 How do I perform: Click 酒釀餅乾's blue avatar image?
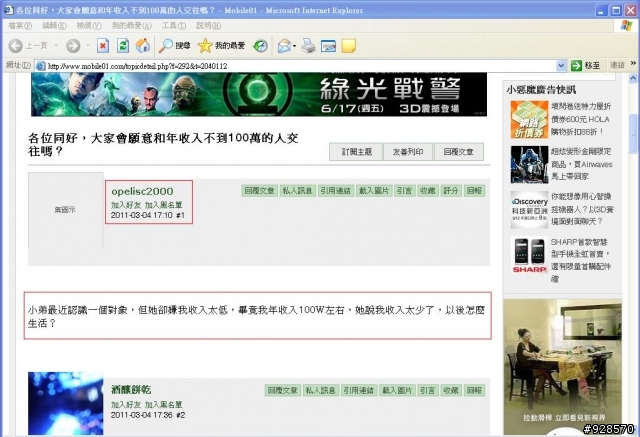66,403
